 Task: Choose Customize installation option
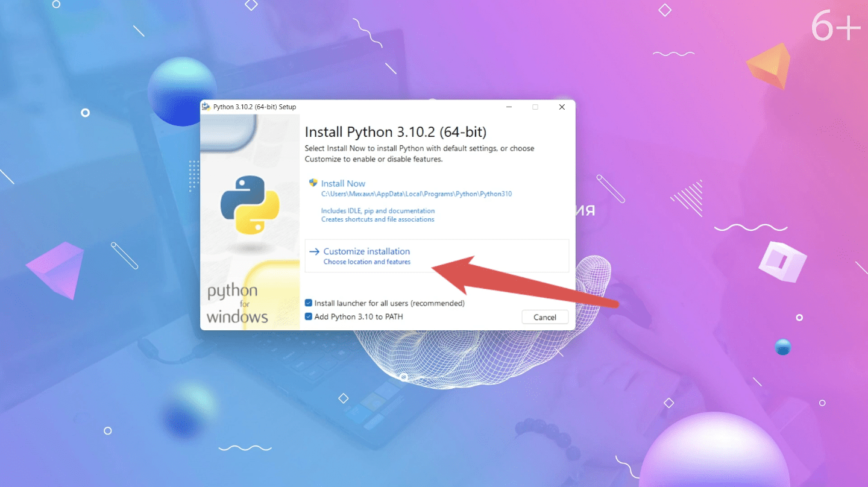pos(437,256)
